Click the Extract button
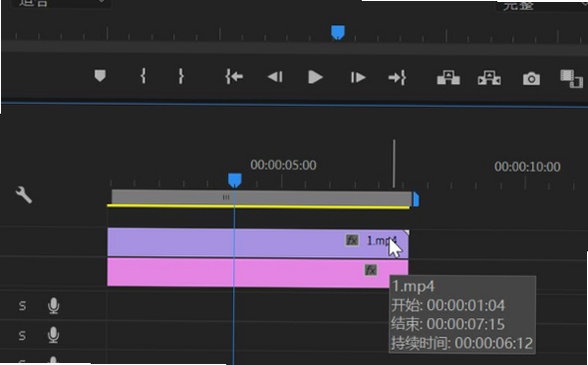This screenshot has height=365, width=588. coord(489,78)
